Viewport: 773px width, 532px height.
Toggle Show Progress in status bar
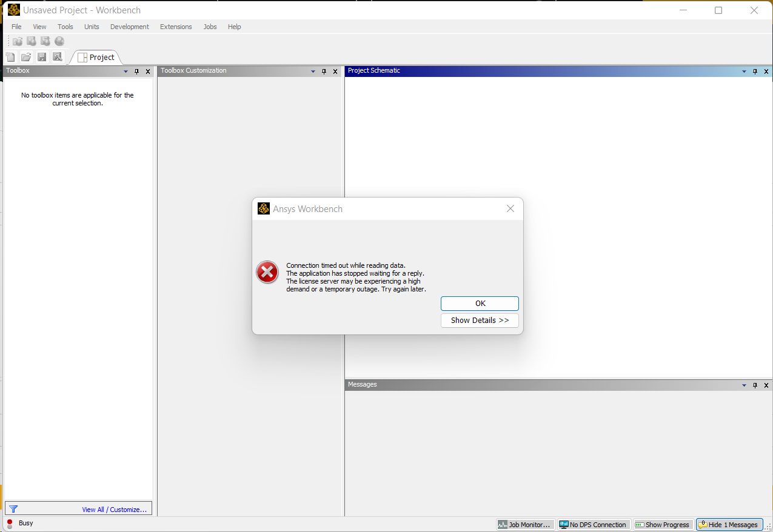tap(662, 525)
